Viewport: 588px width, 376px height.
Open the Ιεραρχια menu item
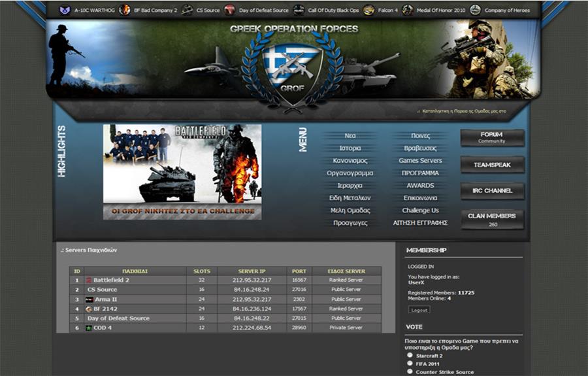pyautogui.click(x=350, y=185)
